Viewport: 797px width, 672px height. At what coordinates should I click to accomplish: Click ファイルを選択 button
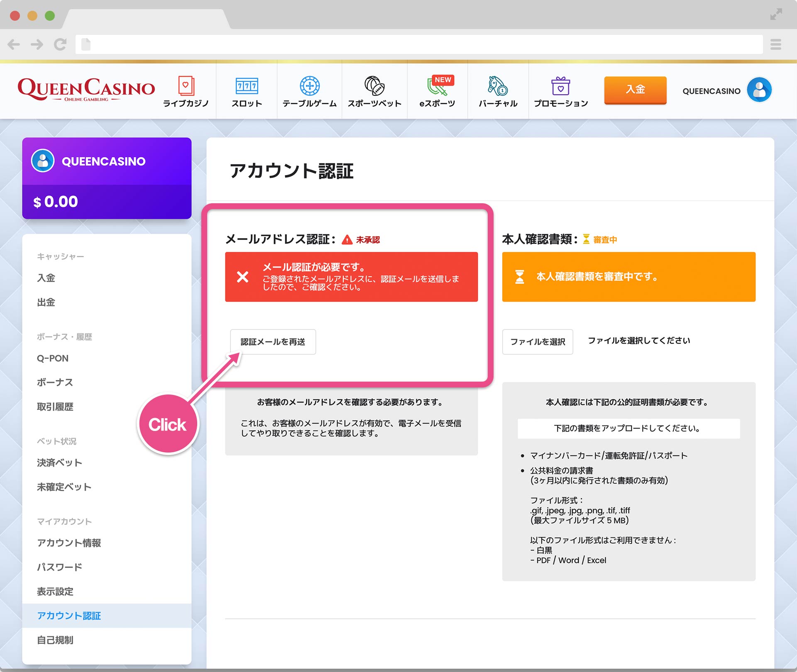(538, 342)
